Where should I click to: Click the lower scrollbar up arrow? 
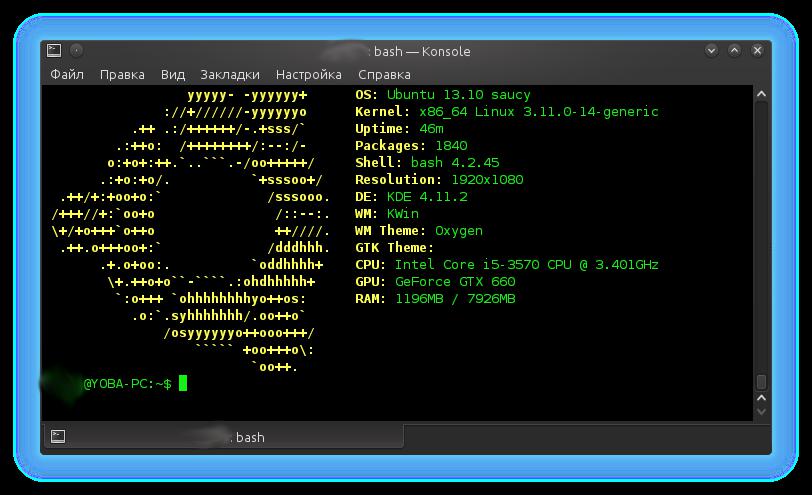pos(761,398)
